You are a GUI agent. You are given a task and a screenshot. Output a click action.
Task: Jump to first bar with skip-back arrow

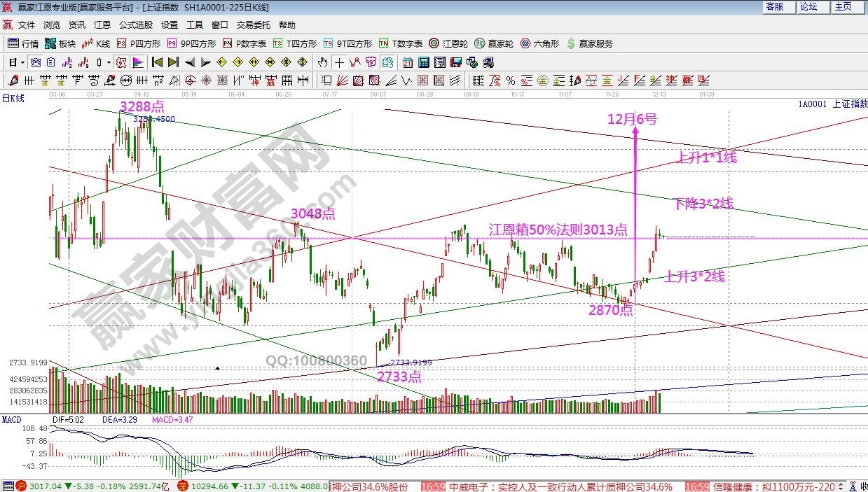tap(157, 62)
